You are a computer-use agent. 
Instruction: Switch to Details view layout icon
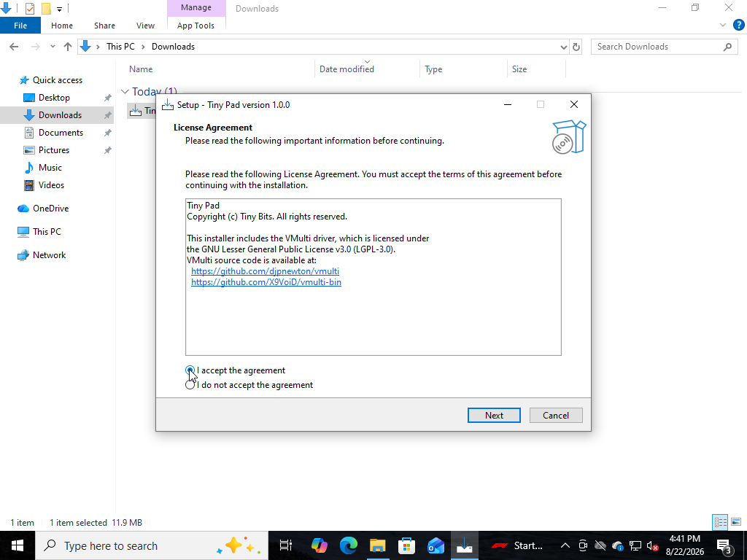[x=720, y=522]
